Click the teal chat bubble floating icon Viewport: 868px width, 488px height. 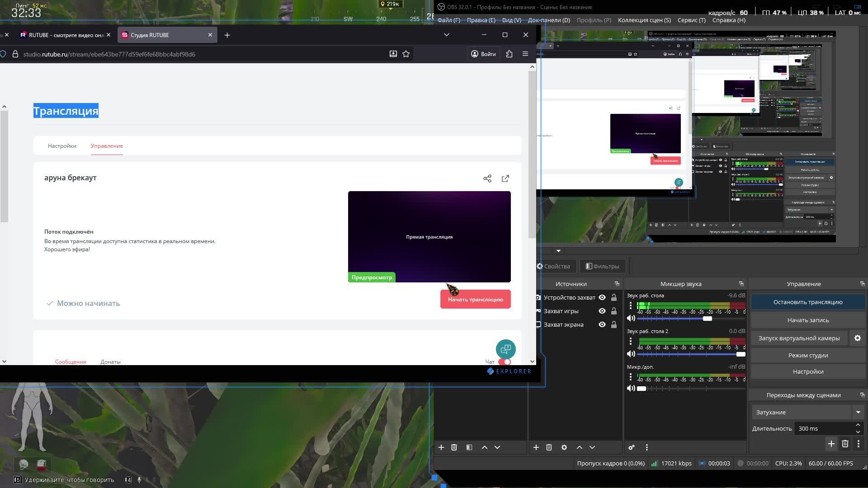pyautogui.click(x=505, y=349)
